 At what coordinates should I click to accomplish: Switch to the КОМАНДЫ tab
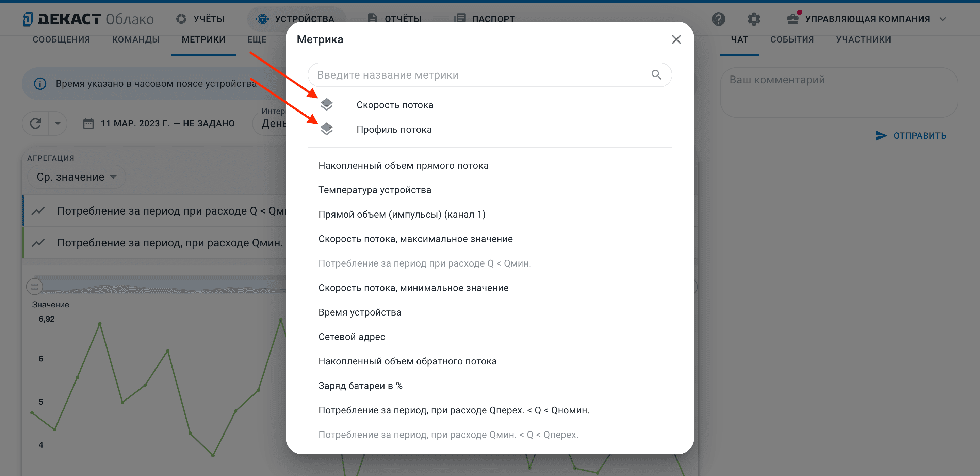pos(136,39)
